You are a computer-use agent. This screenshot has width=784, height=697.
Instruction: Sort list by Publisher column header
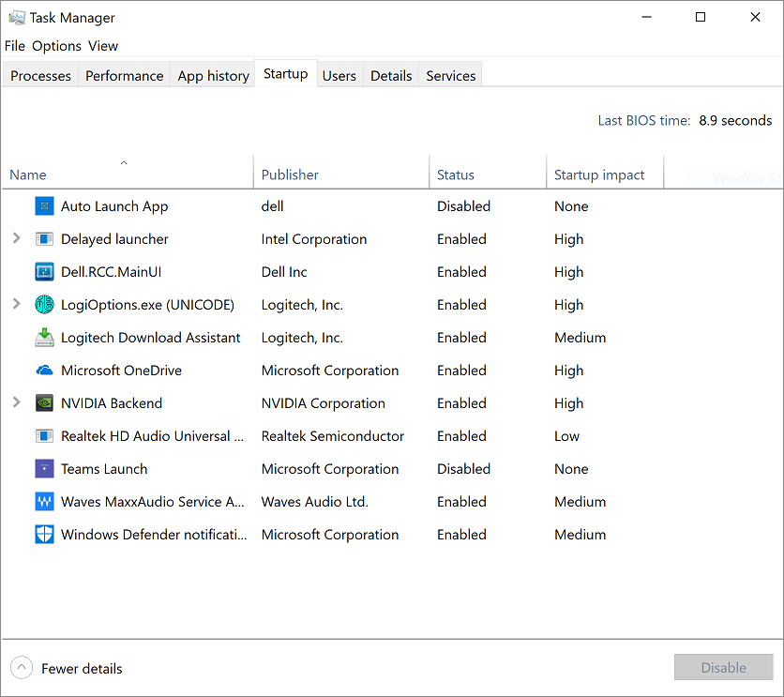[290, 174]
